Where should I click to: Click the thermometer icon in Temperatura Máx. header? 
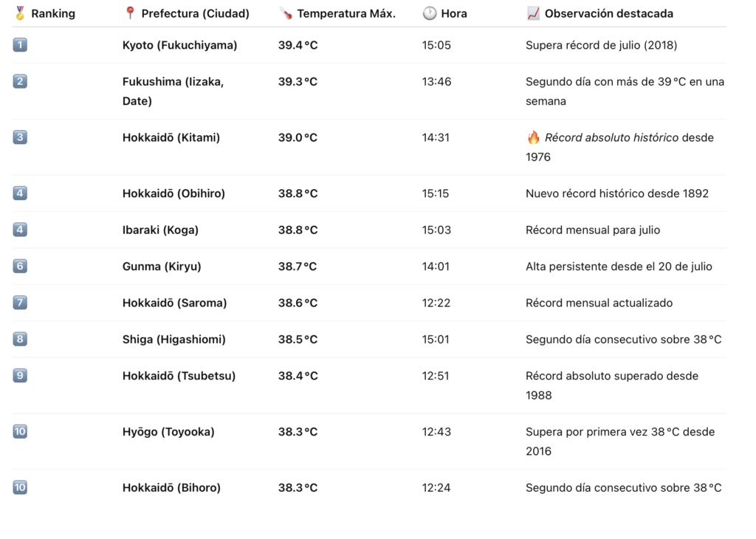(286, 13)
